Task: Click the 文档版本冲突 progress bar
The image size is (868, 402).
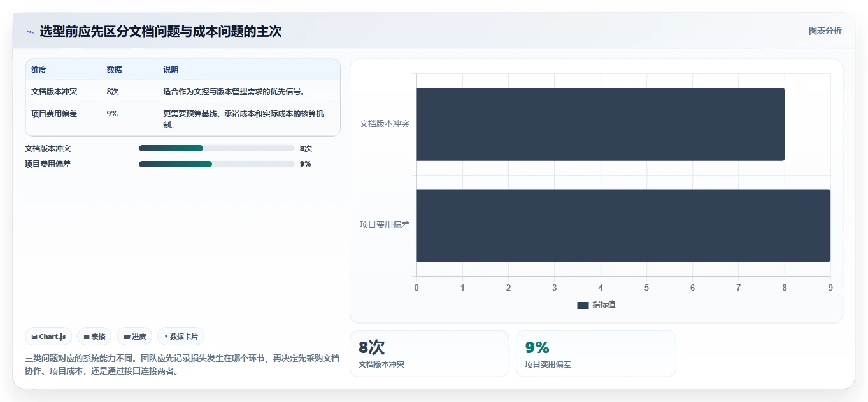Action: point(217,148)
